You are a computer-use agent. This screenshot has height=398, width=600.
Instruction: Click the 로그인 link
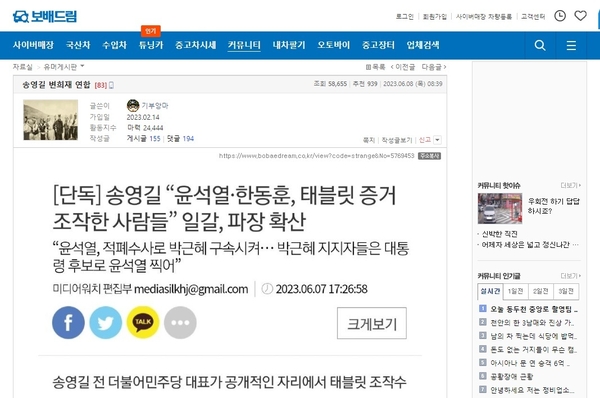click(x=404, y=16)
